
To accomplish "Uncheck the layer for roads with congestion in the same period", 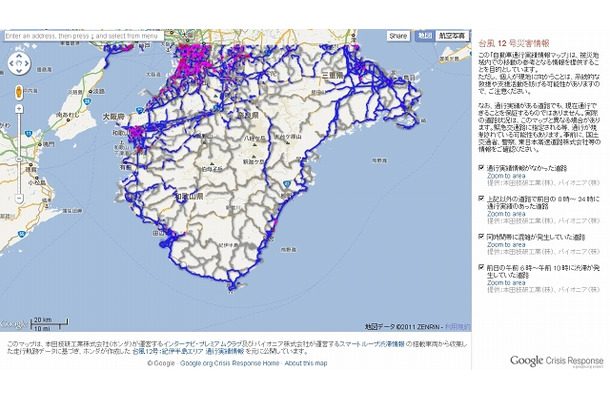I will pyautogui.click(x=481, y=237).
